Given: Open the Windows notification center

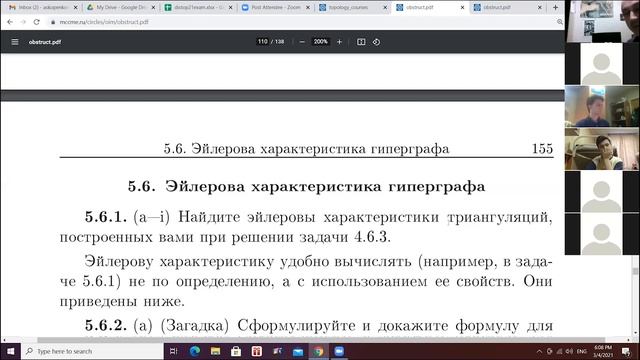Looking at the screenshot, I should coord(626,351).
